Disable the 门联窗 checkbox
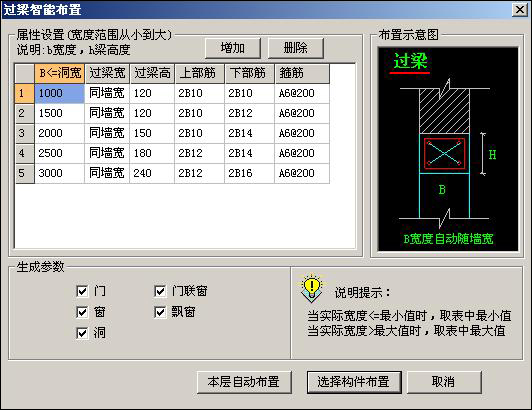Screen dimensions: 532x410 (x=160, y=291)
